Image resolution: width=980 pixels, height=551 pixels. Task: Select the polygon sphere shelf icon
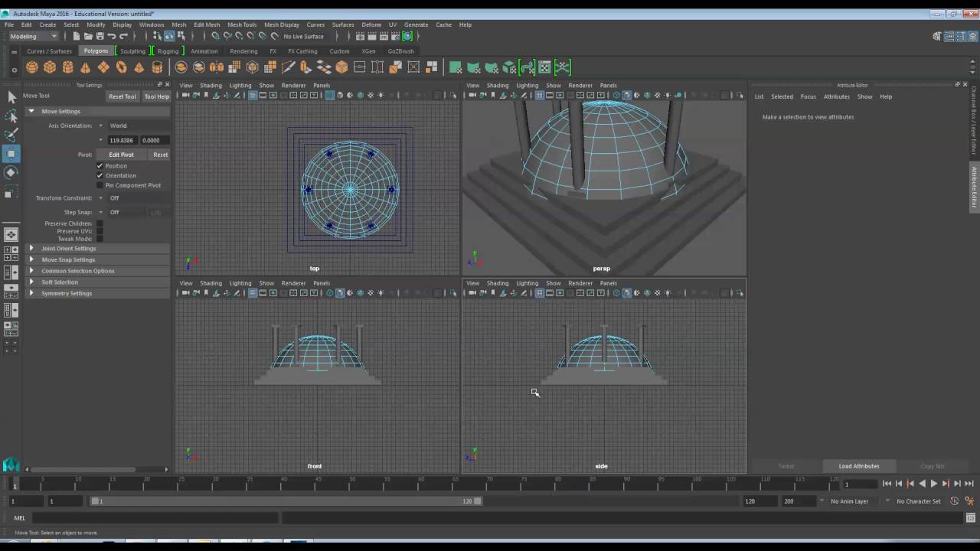(x=31, y=67)
